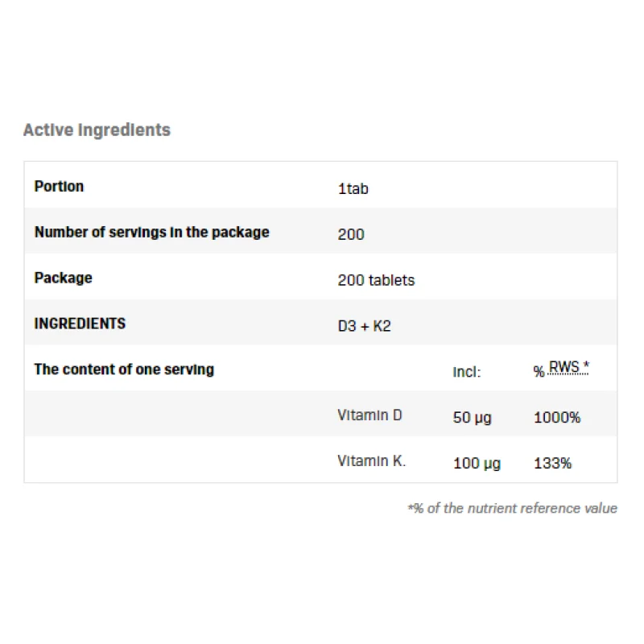Viewport: 644px width, 644px height.
Task: Click the Number of servings label
Action: point(151,232)
